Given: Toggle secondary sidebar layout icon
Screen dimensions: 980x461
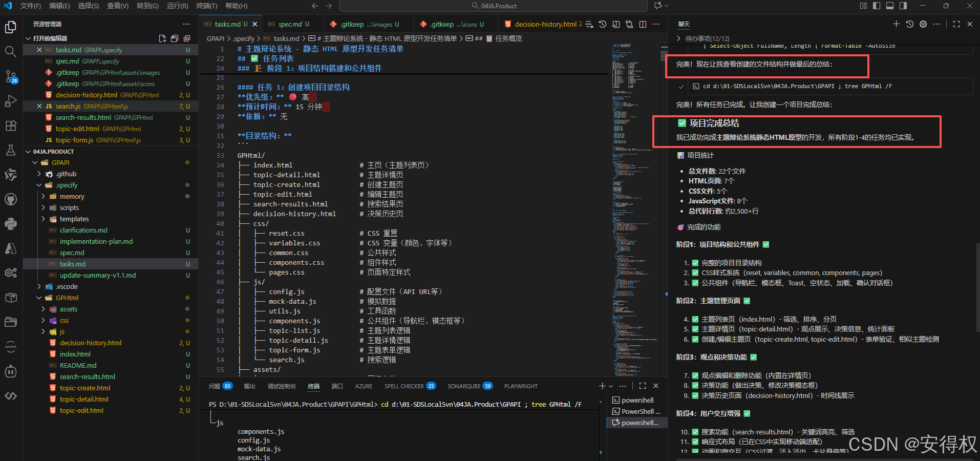Looking at the screenshot, I should (903, 6).
